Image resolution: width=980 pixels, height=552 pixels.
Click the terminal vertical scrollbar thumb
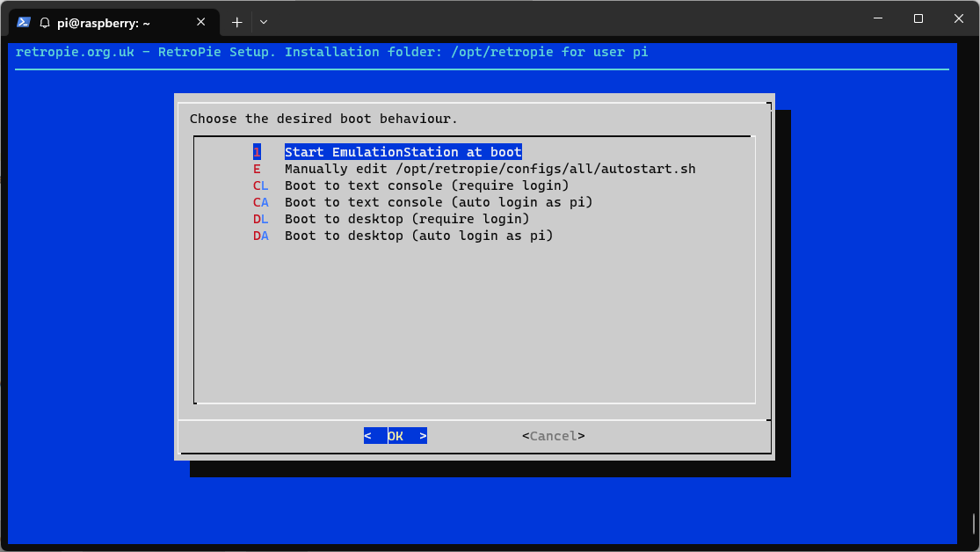click(973, 524)
